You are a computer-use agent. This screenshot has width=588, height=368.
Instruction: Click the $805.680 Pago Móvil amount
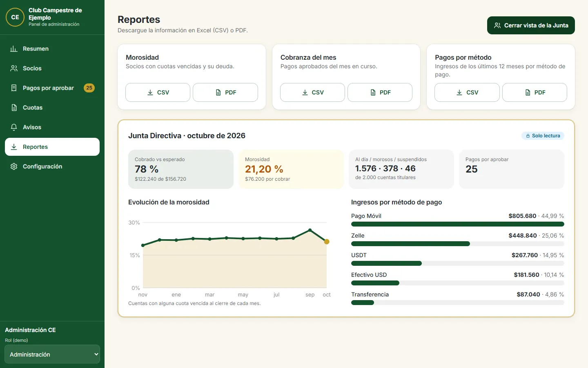pos(522,216)
